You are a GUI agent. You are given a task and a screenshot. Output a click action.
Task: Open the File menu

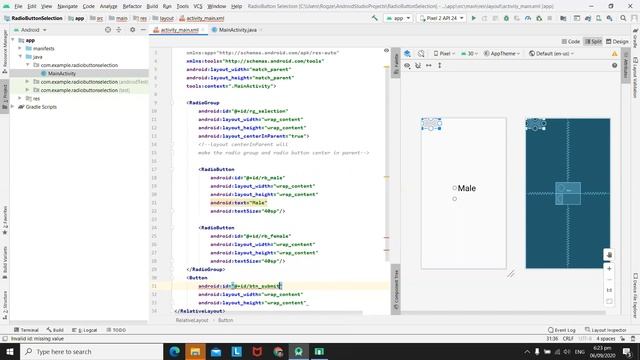(x=18, y=7)
